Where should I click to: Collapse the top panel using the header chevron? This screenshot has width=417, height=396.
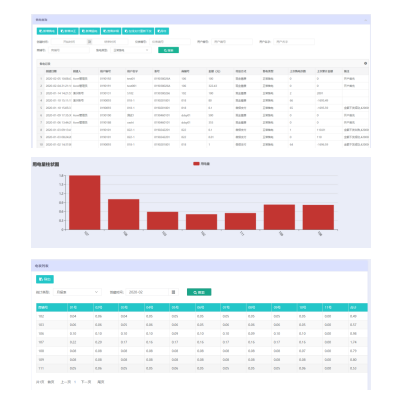click(x=365, y=20)
